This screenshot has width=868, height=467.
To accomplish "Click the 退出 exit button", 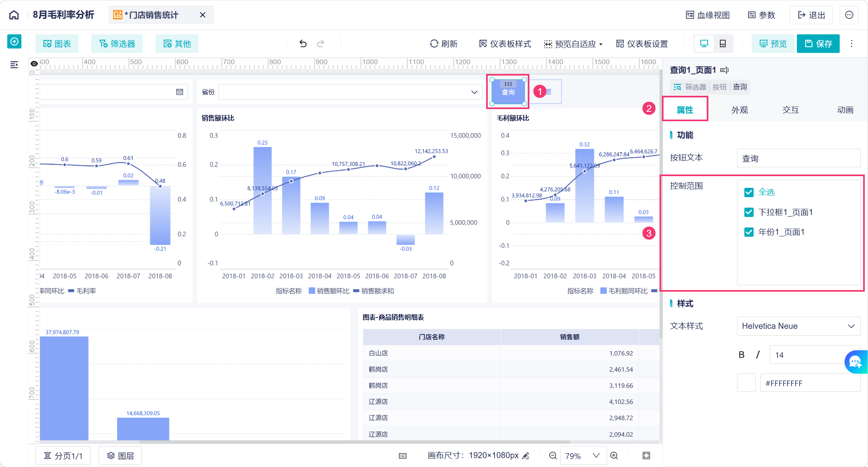I will point(811,15).
